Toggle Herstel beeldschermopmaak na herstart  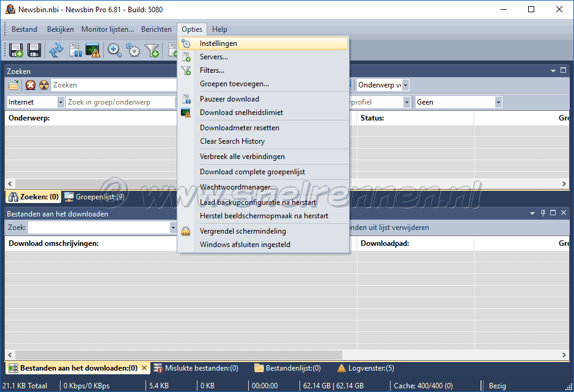[263, 216]
